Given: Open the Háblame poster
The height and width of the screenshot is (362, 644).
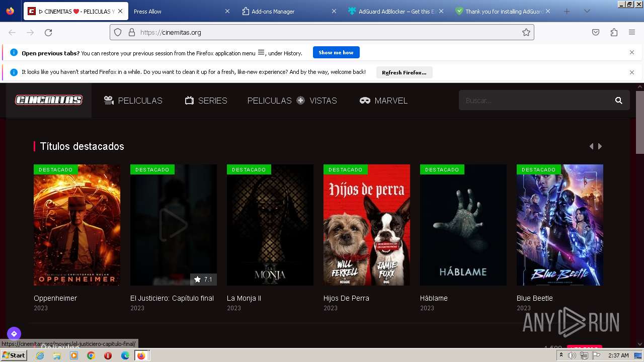Looking at the screenshot, I should [x=463, y=225].
